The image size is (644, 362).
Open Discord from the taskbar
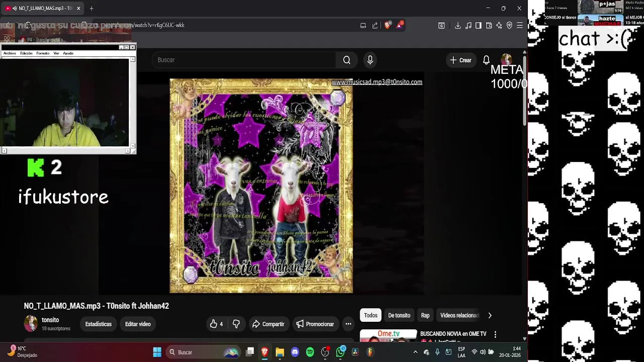point(295,352)
